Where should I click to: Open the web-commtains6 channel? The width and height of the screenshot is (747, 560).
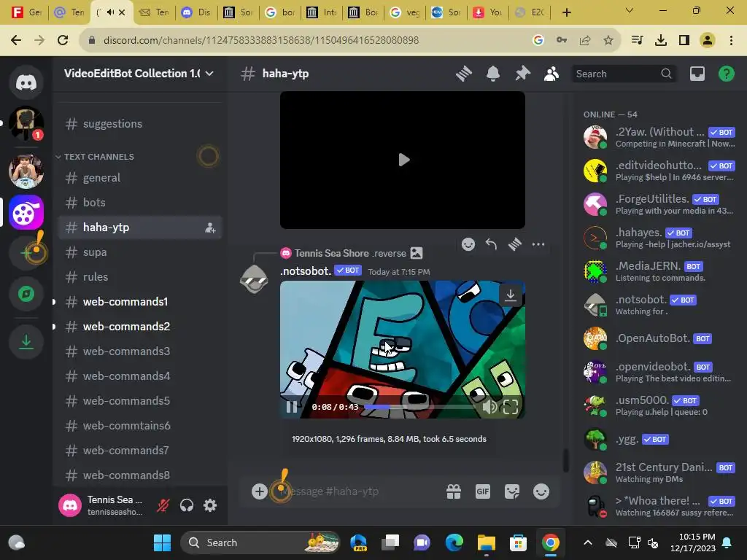click(139, 426)
